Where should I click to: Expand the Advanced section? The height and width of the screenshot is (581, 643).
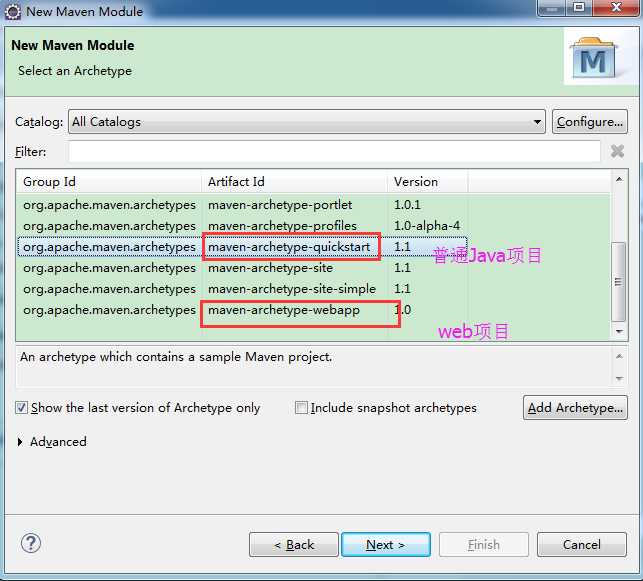tap(20, 442)
